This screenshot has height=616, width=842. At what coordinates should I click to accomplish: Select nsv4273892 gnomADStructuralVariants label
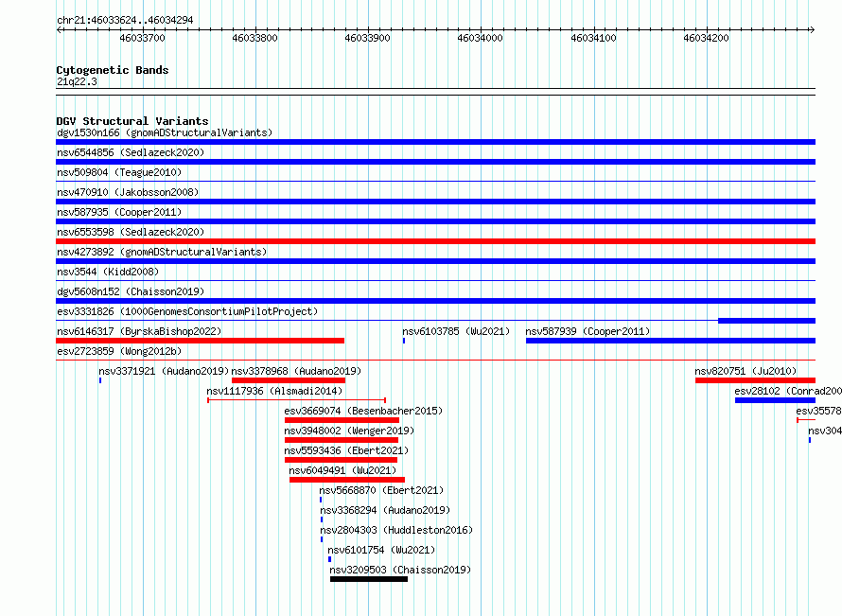[x=162, y=252]
